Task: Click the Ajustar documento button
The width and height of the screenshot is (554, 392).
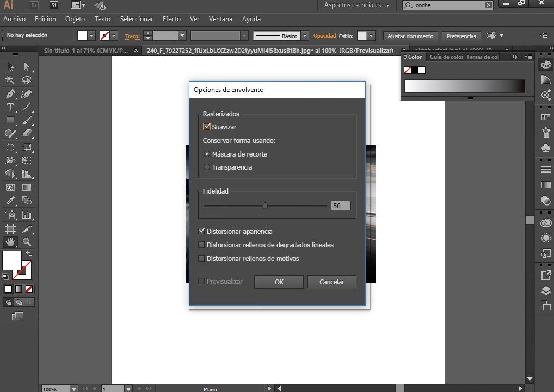Action: coord(410,36)
